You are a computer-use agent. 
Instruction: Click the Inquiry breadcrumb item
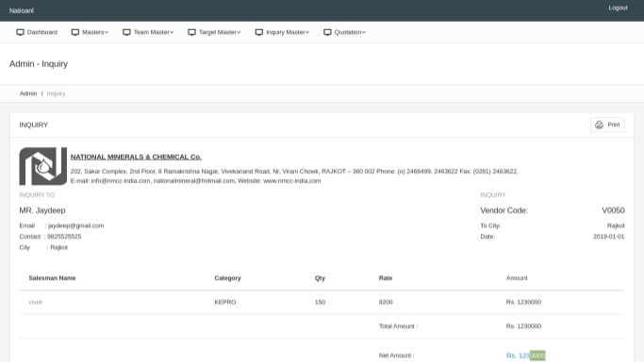tap(56, 93)
